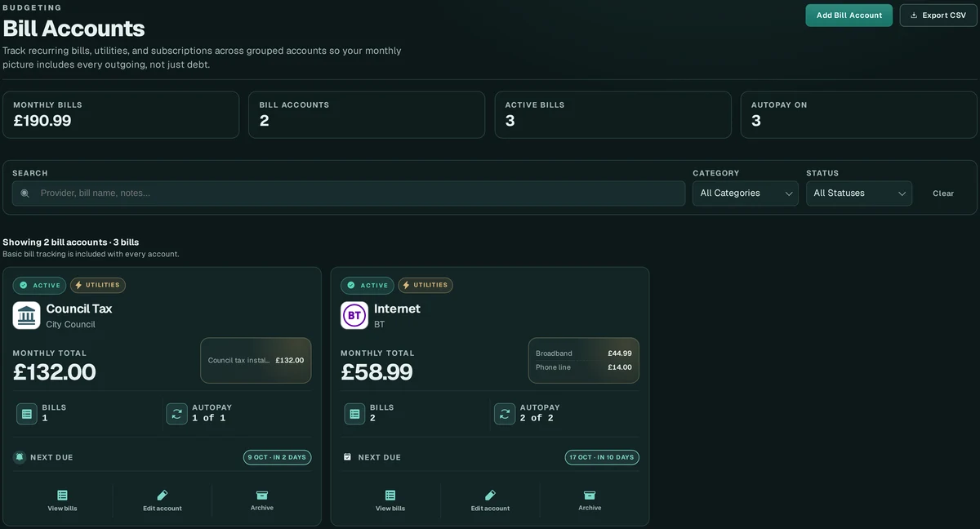
Task: Click Active badge on Internet card
Action: pos(367,286)
